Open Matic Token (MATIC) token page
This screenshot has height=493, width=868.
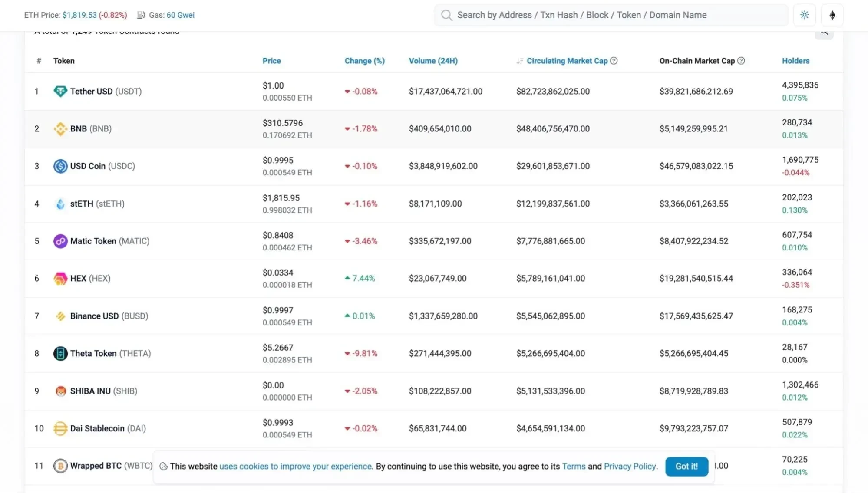pyautogui.click(x=110, y=241)
